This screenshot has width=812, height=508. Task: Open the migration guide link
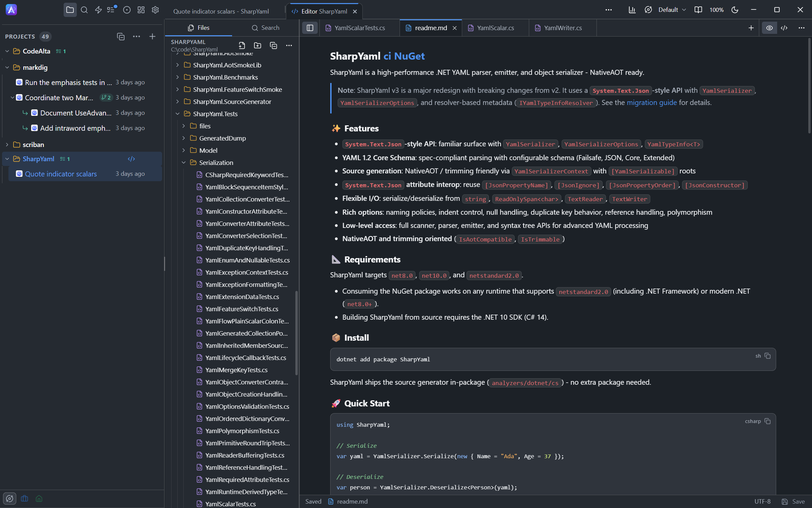tap(652, 103)
